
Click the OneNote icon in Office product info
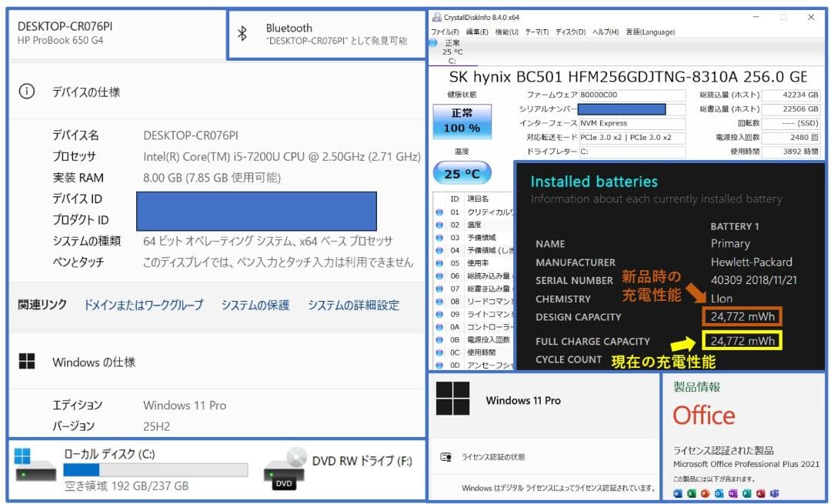[733, 493]
